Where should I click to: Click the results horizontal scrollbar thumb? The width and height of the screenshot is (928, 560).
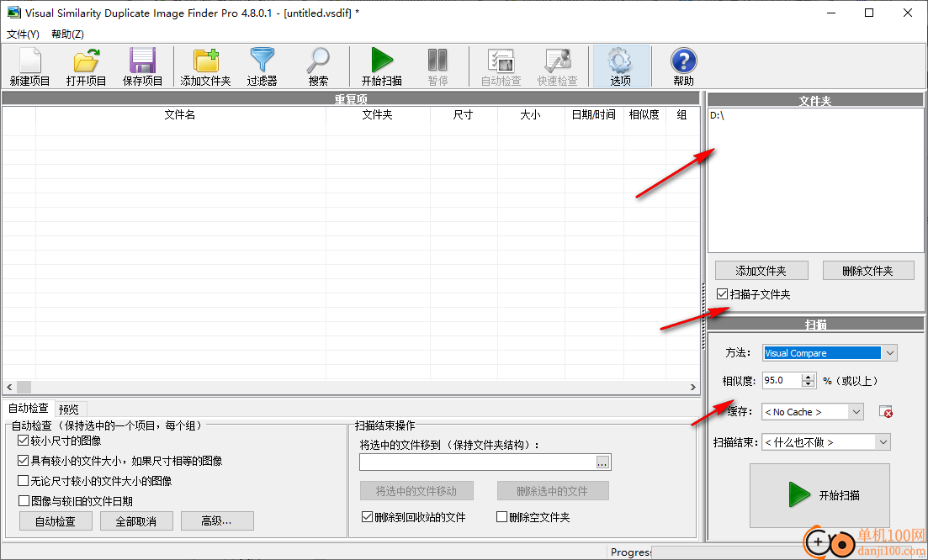[x=24, y=388]
